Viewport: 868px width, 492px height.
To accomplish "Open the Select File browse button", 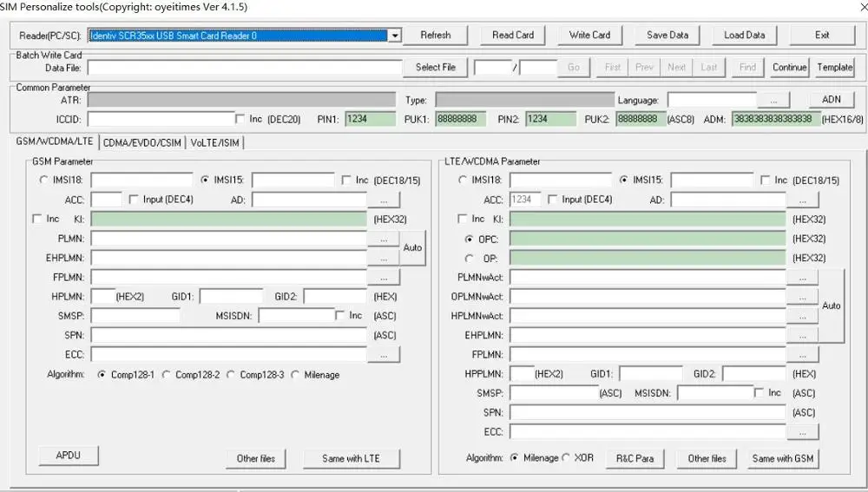I will [x=435, y=68].
